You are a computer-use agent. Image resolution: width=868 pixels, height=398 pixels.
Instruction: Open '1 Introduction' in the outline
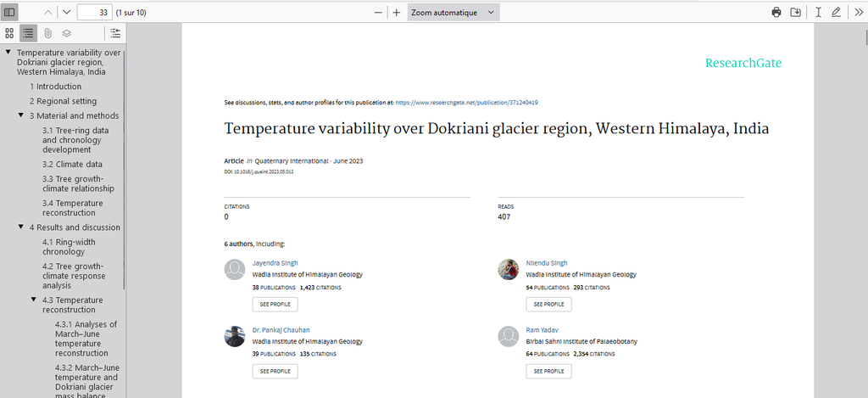(x=58, y=87)
